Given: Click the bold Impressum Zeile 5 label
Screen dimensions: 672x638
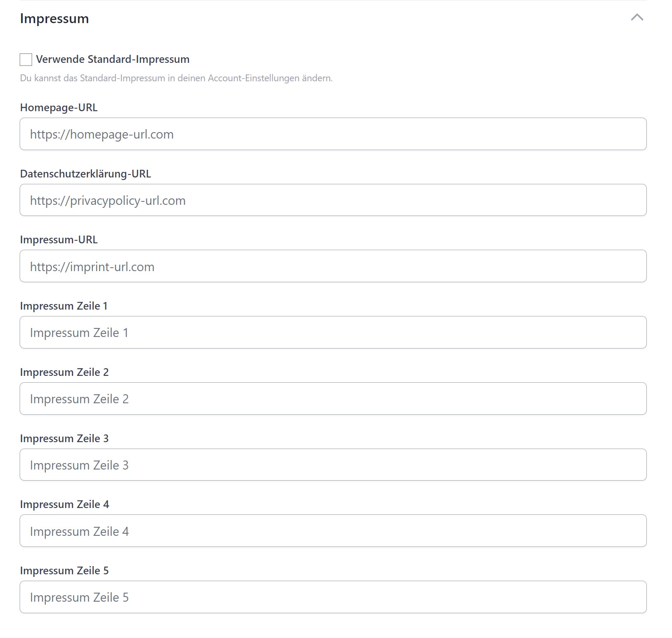Looking at the screenshot, I should click(x=64, y=571).
